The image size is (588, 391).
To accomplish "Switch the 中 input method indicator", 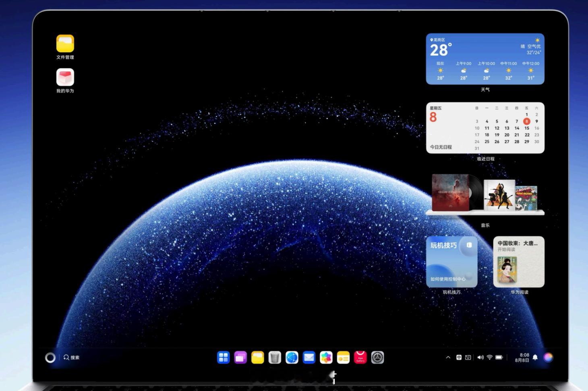I will [459, 358].
